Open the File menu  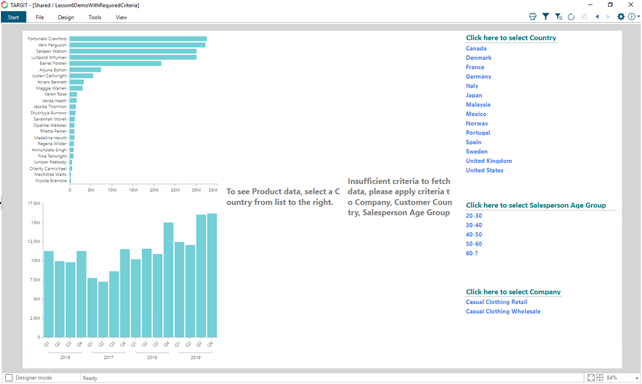[x=40, y=17]
